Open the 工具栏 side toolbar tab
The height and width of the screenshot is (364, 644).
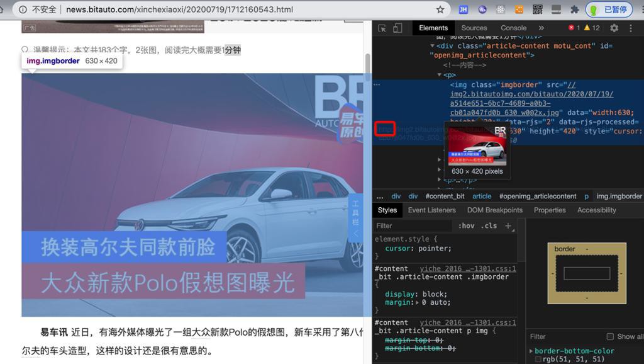pos(355,219)
